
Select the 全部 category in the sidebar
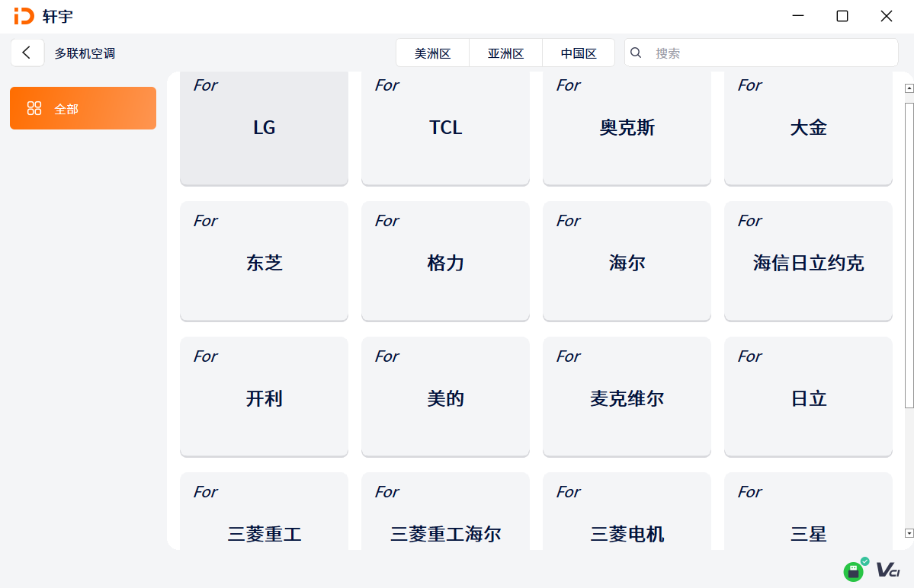[x=82, y=108]
